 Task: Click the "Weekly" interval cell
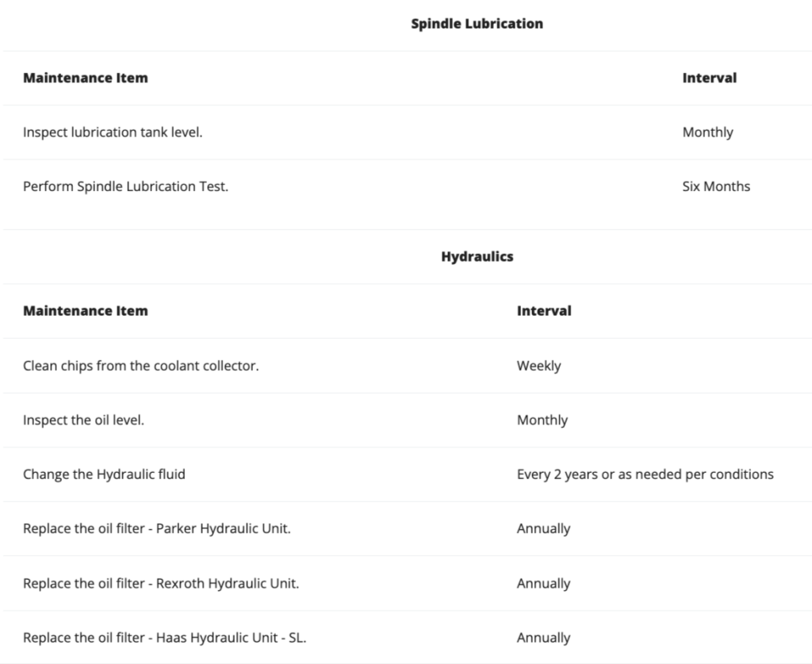pos(538,366)
